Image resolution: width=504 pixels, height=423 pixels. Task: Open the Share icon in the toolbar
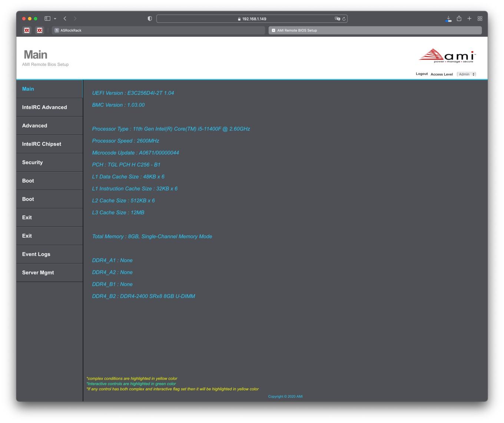[459, 18]
